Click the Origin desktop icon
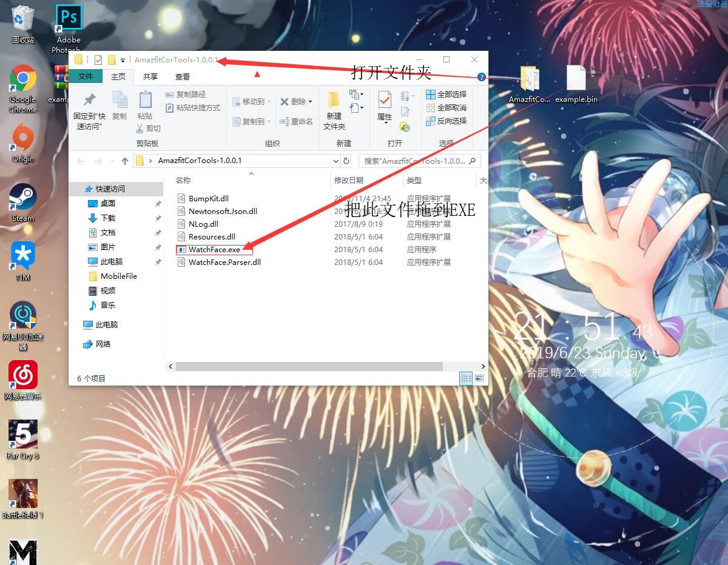Image resolution: width=728 pixels, height=565 pixels. click(23, 143)
